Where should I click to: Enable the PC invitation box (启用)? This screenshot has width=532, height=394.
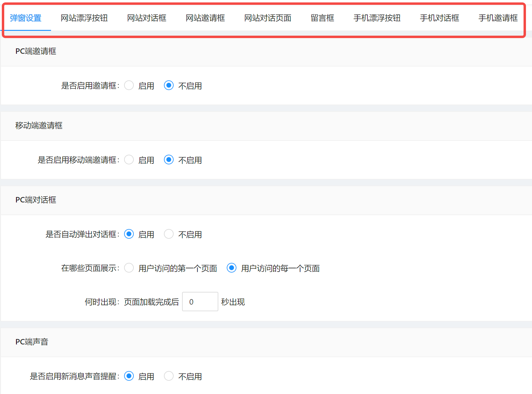[129, 86]
